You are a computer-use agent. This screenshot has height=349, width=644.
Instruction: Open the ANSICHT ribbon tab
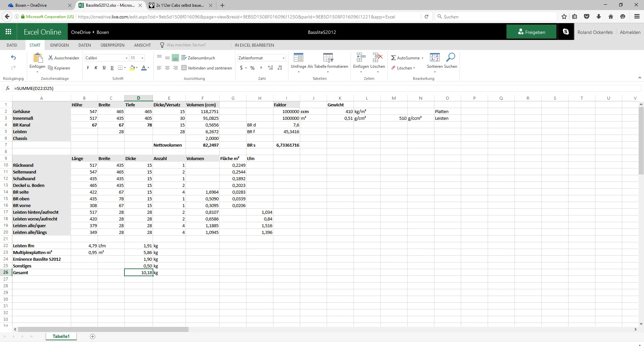coord(142,45)
